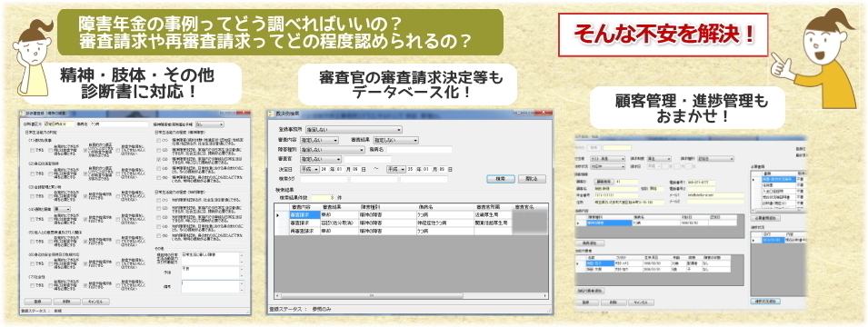Screen dimensions: 868x327
Task: Uncheck item (3) under 日常生活能力の程度（精神障害）
Action: [159, 159]
